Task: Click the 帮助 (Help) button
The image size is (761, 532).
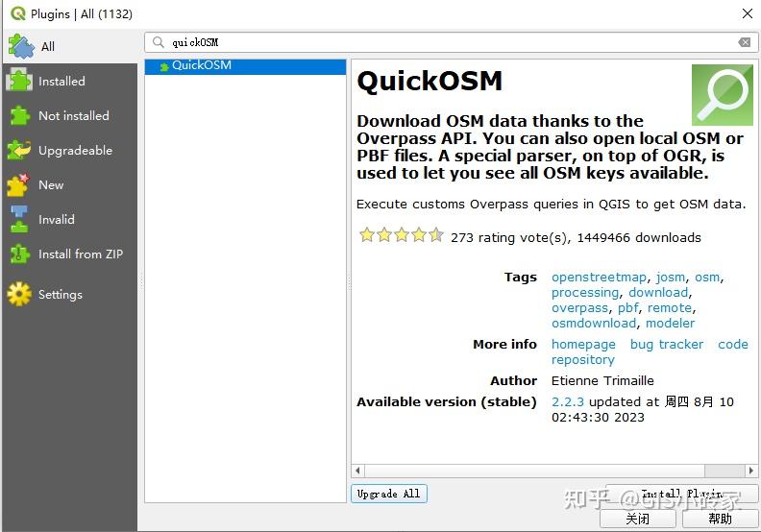Action: tap(720, 519)
